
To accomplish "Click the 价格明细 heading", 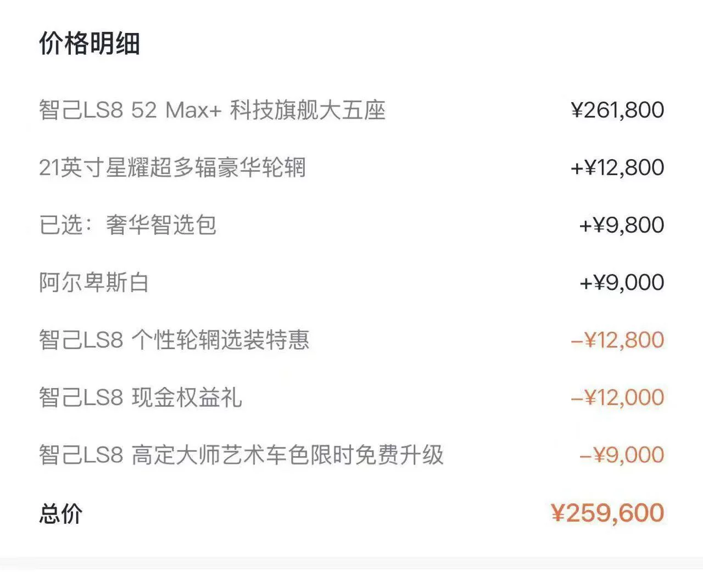I will tap(90, 43).
